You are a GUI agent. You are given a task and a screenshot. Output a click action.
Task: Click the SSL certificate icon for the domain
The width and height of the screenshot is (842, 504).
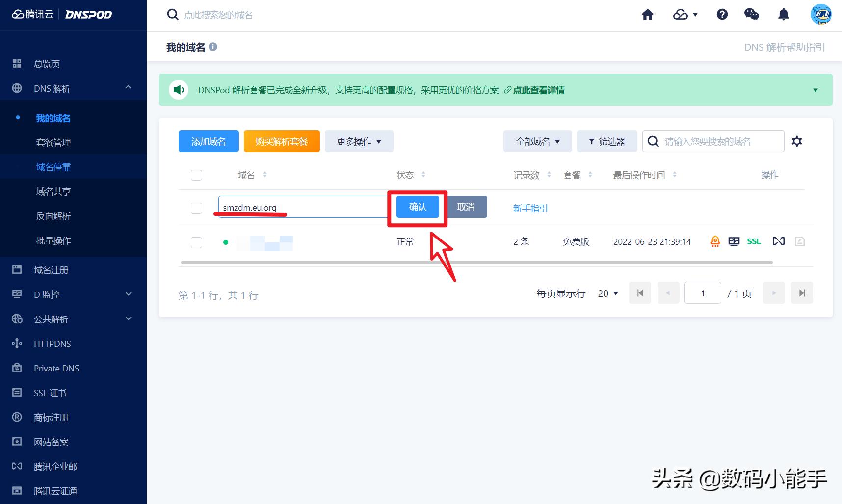[754, 241]
